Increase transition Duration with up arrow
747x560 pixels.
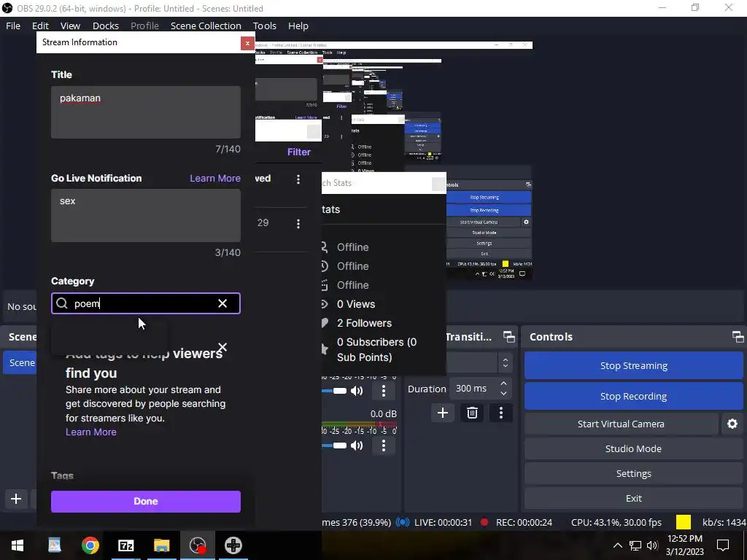point(503,384)
